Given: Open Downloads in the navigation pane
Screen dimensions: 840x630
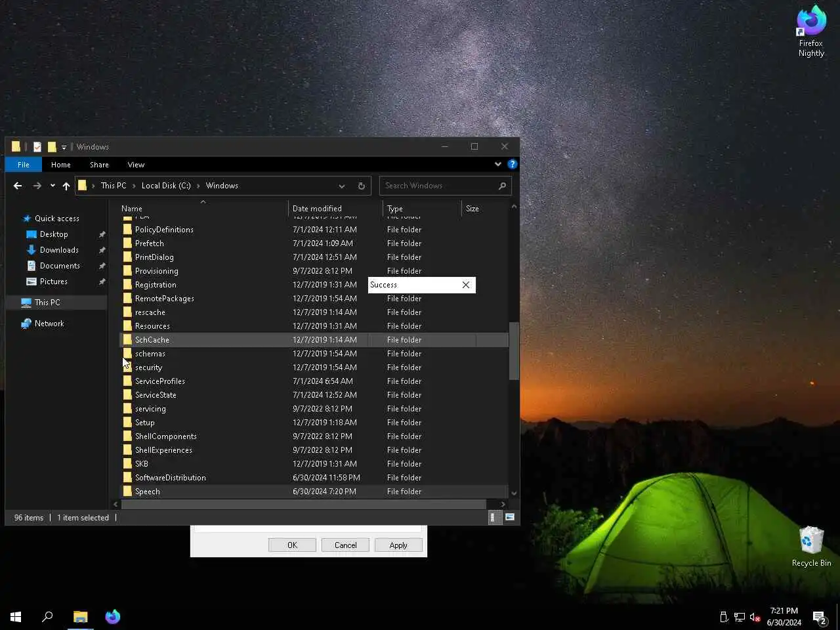Looking at the screenshot, I should coord(59,250).
